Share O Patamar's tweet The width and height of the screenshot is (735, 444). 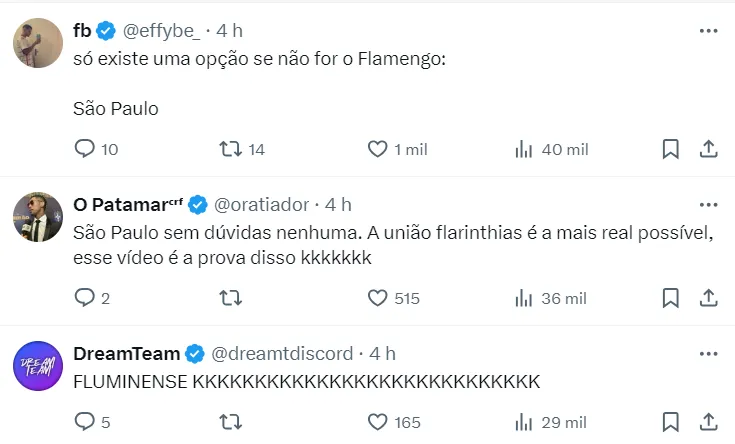(x=708, y=297)
